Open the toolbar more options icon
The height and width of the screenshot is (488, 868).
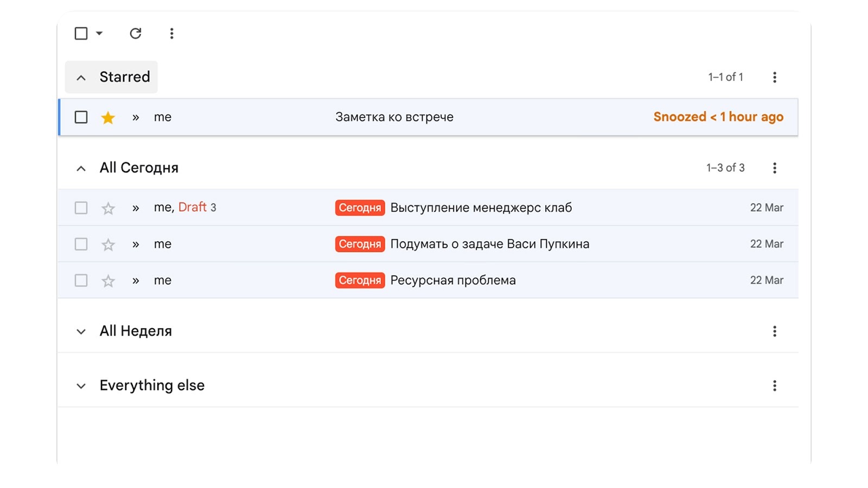pyautogui.click(x=171, y=33)
